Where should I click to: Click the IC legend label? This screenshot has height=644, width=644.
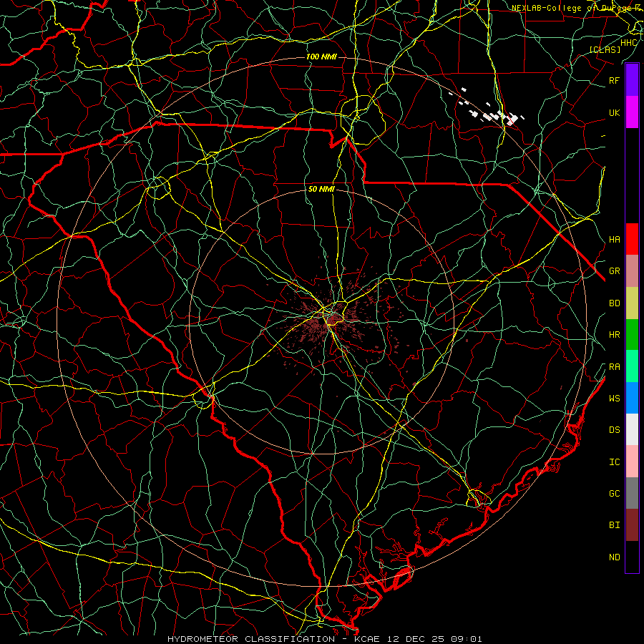(x=614, y=462)
